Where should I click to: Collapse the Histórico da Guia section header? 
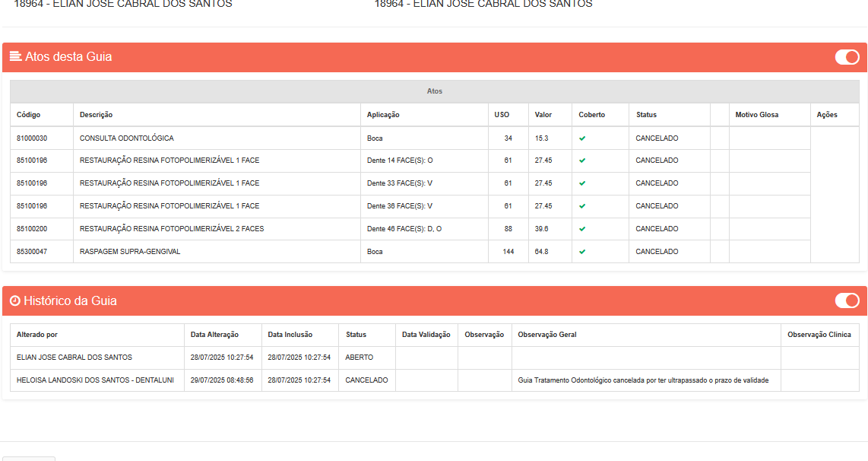(70, 300)
